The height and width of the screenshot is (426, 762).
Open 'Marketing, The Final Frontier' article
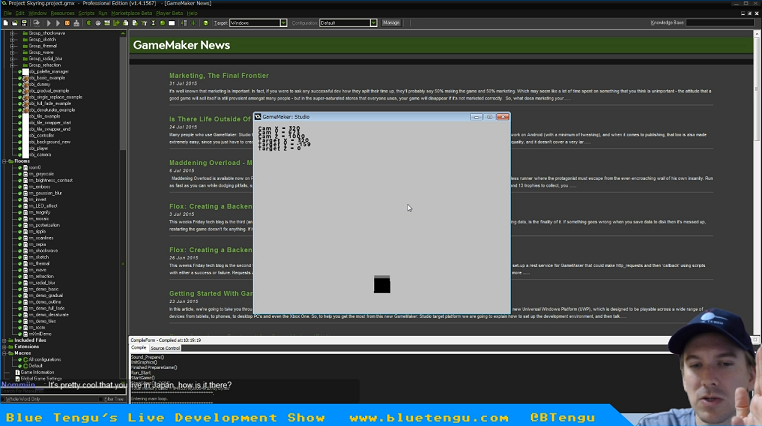219,76
